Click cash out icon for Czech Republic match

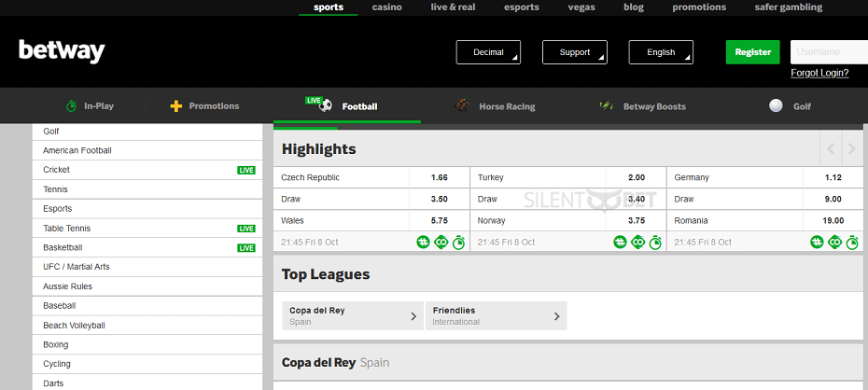[441, 242]
